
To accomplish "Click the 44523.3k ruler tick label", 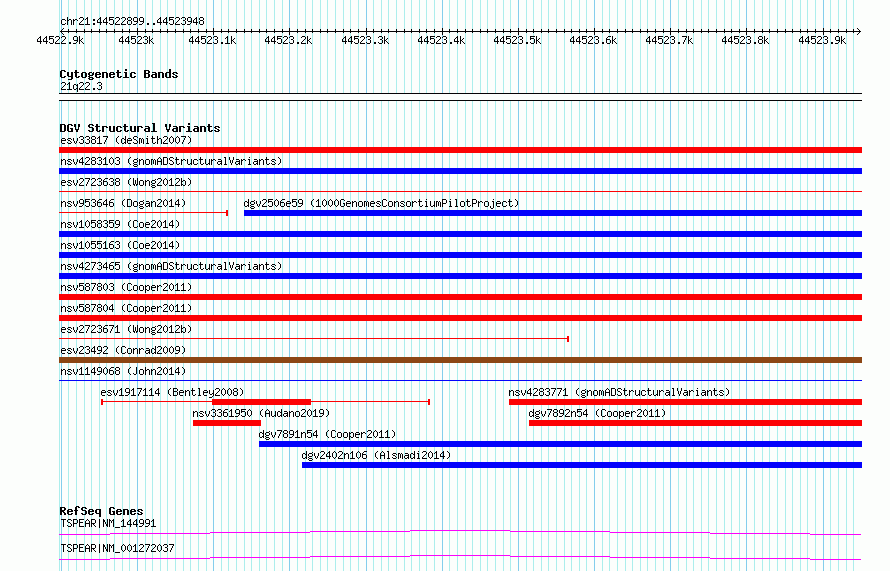I will tap(365, 40).
